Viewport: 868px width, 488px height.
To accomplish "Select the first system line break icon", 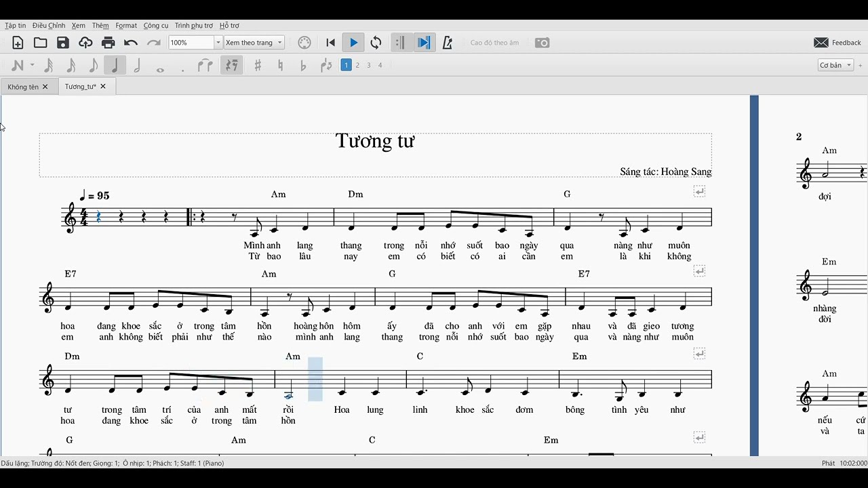I will click(x=699, y=192).
